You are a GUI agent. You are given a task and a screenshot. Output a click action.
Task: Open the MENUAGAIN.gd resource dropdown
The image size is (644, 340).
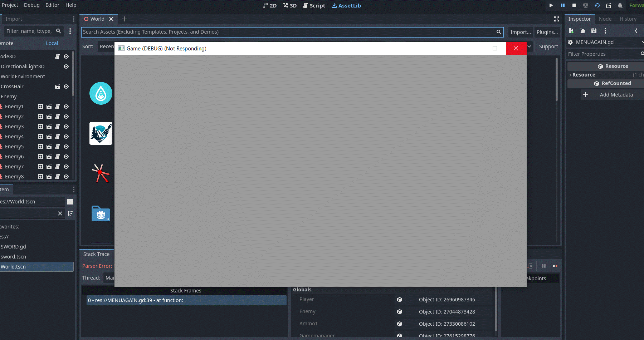[643, 42]
